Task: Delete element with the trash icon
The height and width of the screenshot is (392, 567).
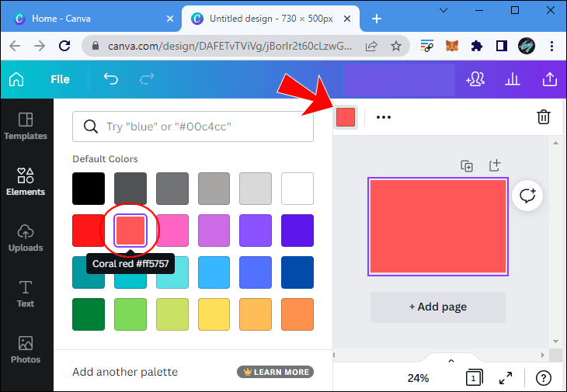Action: [x=544, y=117]
